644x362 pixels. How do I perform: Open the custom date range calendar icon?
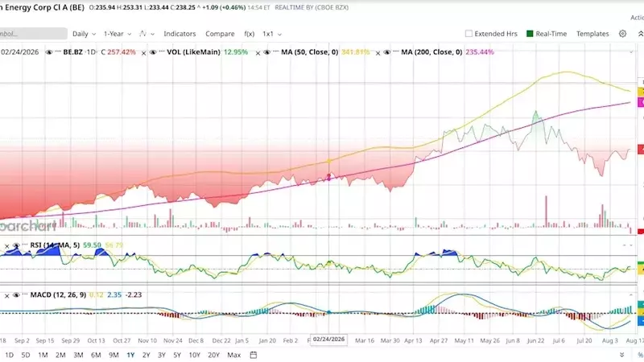(x=254, y=355)
